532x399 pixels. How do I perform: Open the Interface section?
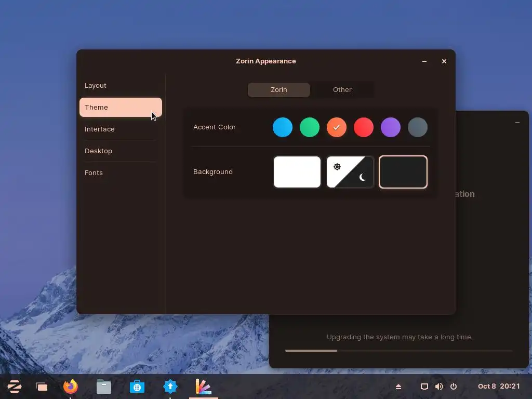coord(121,129)
